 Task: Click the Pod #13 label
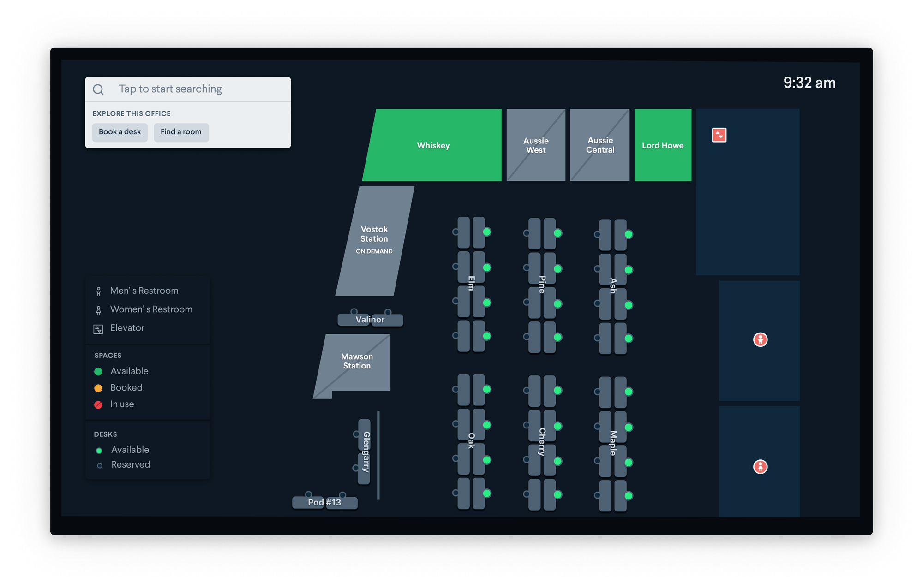tap(325, 503)
